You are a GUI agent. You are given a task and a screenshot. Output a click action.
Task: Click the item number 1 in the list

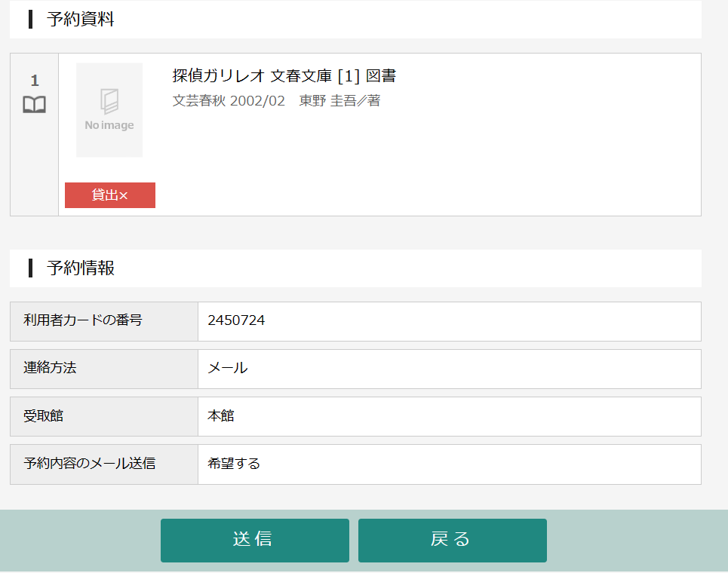pyautogui.click(x=35, y=81)
